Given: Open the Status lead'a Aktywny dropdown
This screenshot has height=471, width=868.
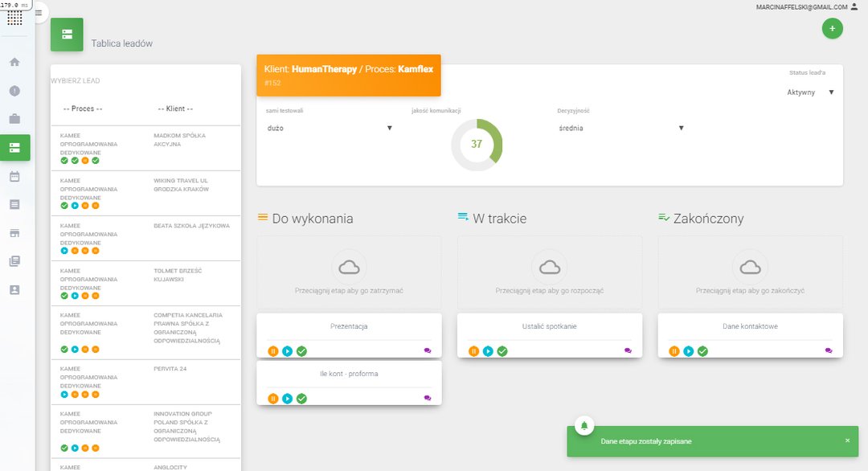Looking at the screenshot, I should click(x=810, y=92).
